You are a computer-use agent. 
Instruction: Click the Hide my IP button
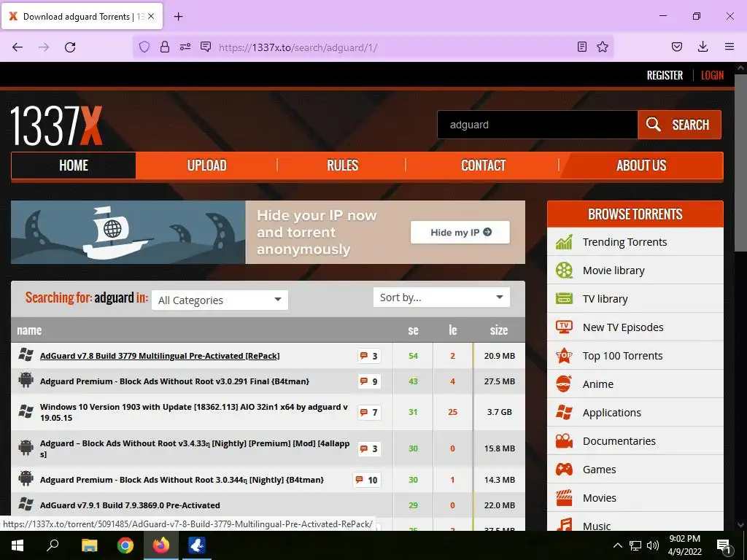pos(460,233)
